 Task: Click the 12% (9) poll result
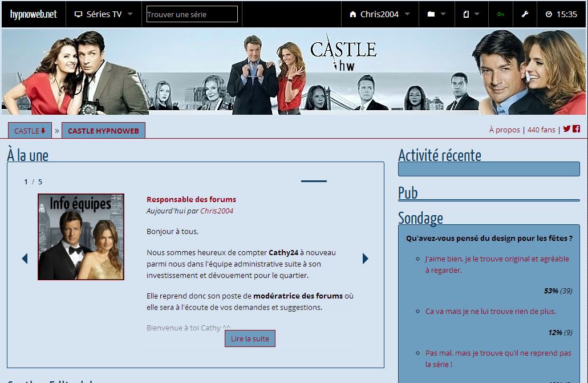(560, 332)
